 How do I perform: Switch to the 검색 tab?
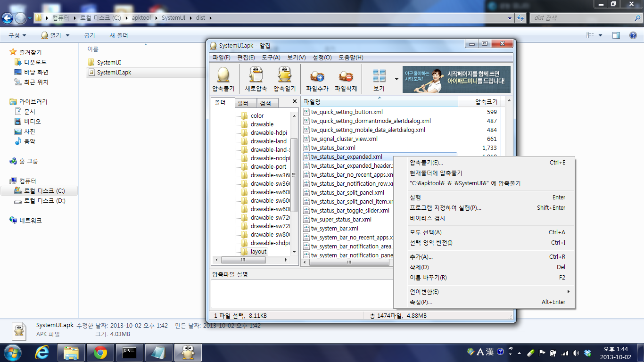click(265, 103)
